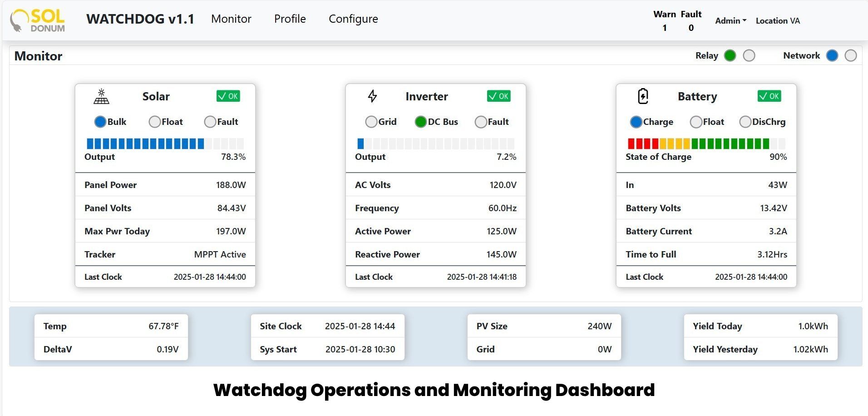Select the Grid radio button under Inverter
The height and width of the screenshot is (416, 868).
tap(370, 122)
